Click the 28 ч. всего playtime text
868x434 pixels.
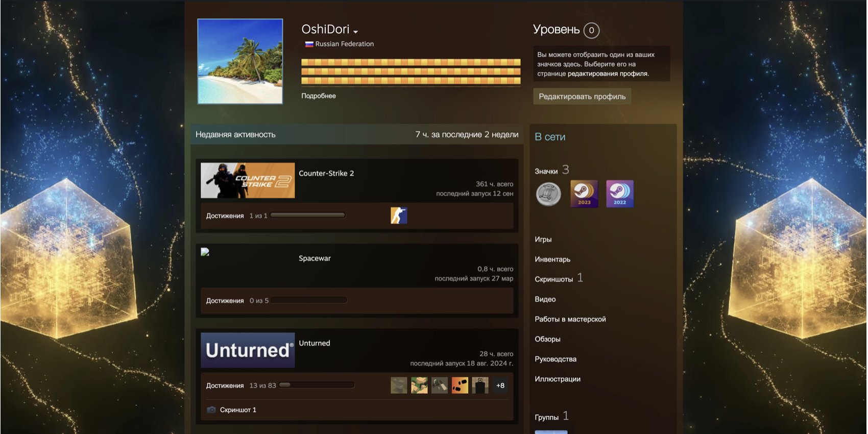click(x=496, y=353)
